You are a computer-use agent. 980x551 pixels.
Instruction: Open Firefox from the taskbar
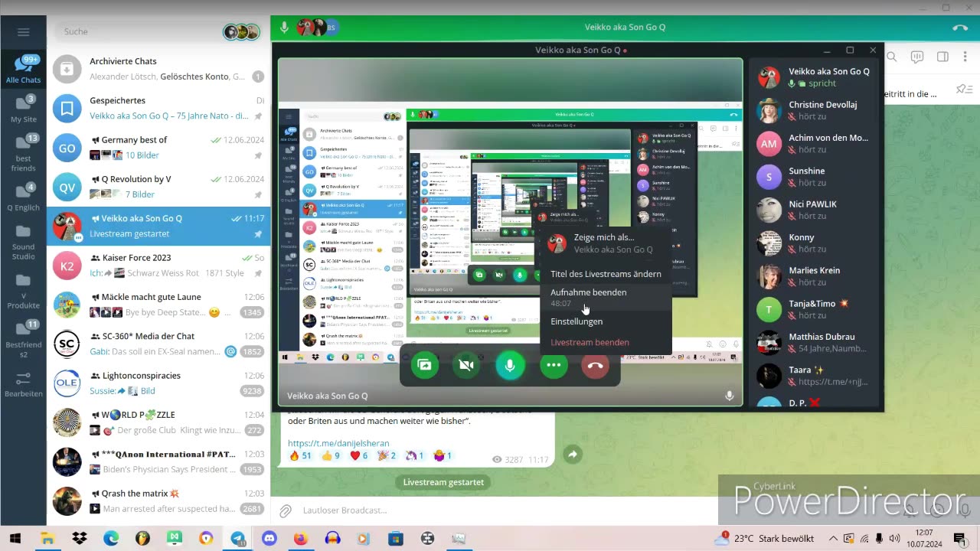(x=300, y=538)
